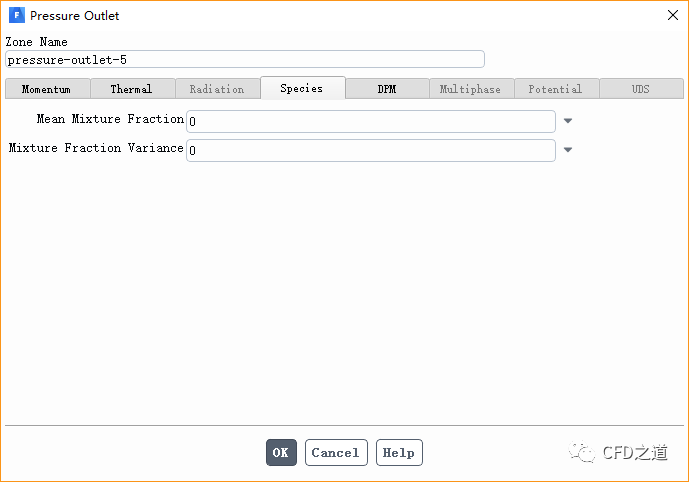The width and height of the screenshot is (689, 482).
Task: Click the Mixture Fraction Variance input field
Action: (370, 150)
